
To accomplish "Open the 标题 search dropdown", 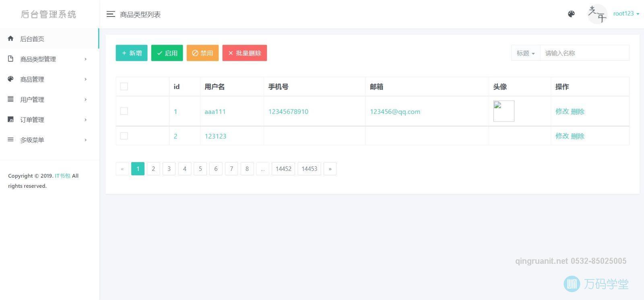I will tap(526, 53).
